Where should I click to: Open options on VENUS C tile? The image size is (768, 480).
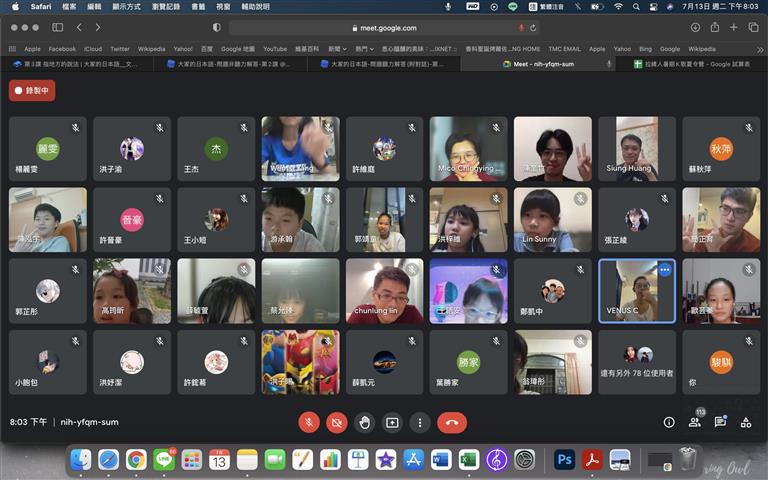click(665, 269)
